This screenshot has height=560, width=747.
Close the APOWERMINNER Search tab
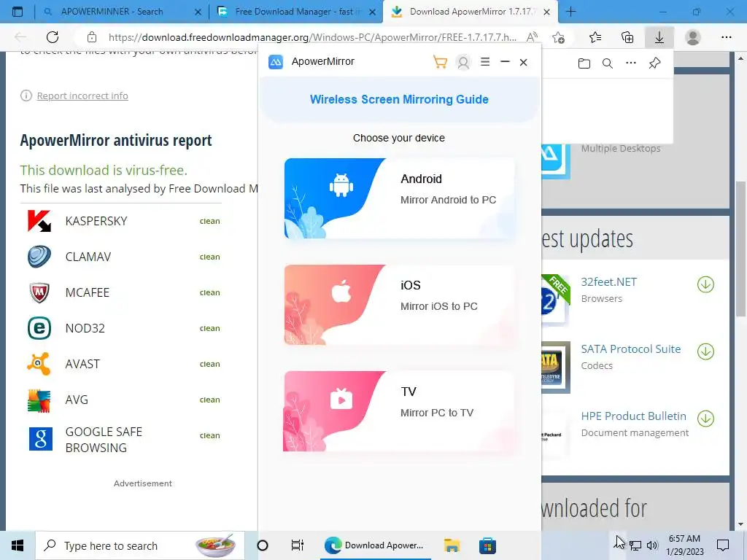(x=198, y=12)
